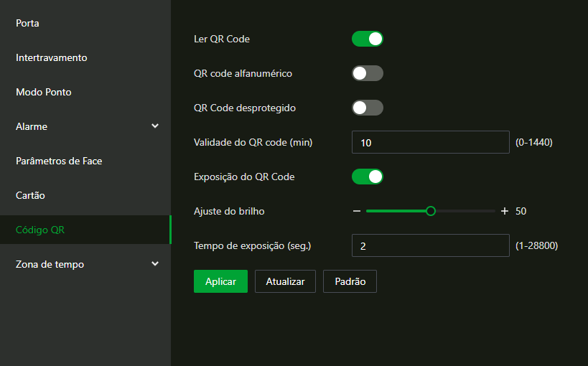Decrease brightness with the minus icon
Viewport: 588px width, 366px height.
pos(357,211)
